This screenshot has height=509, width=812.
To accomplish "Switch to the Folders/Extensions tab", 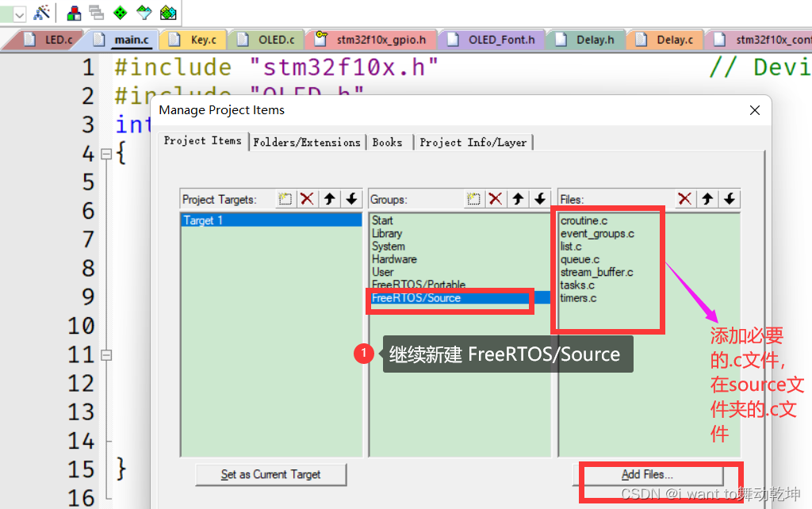I will [x=307, y=143].
